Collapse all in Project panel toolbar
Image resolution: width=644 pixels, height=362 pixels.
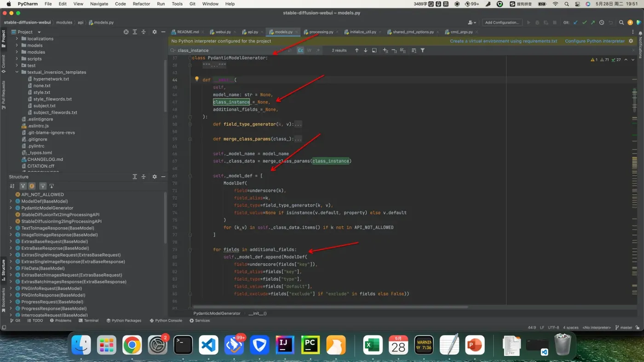pos(144,32)
